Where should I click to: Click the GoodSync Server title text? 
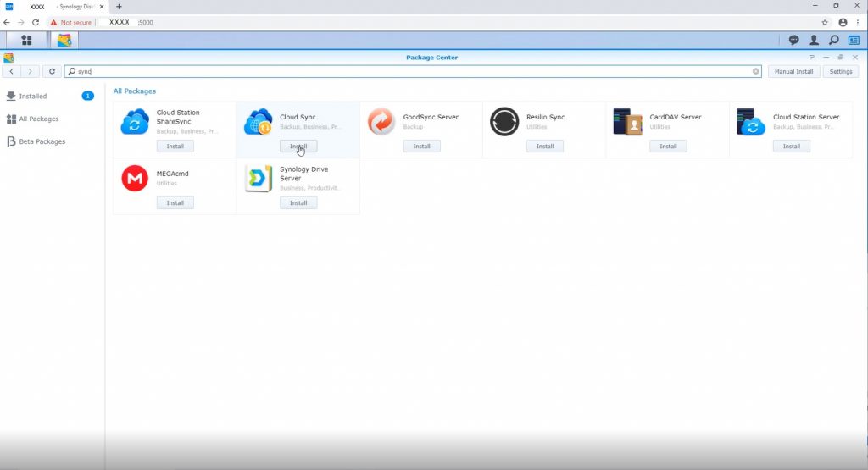coord(431,117)
